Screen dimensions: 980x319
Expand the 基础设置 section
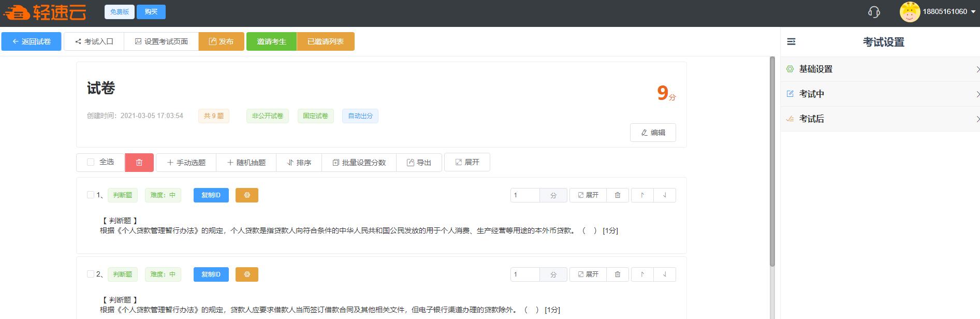tap(880, 69)
